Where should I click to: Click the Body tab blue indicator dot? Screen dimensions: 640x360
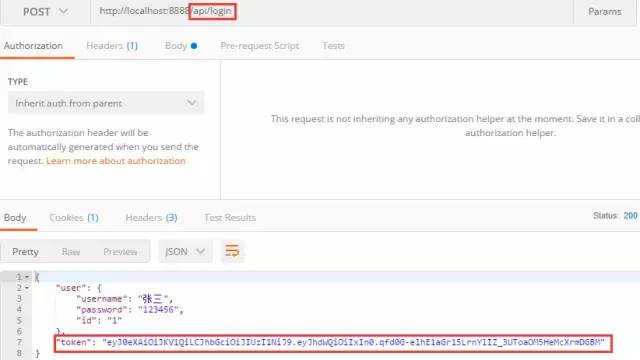(x=194, y=46)
